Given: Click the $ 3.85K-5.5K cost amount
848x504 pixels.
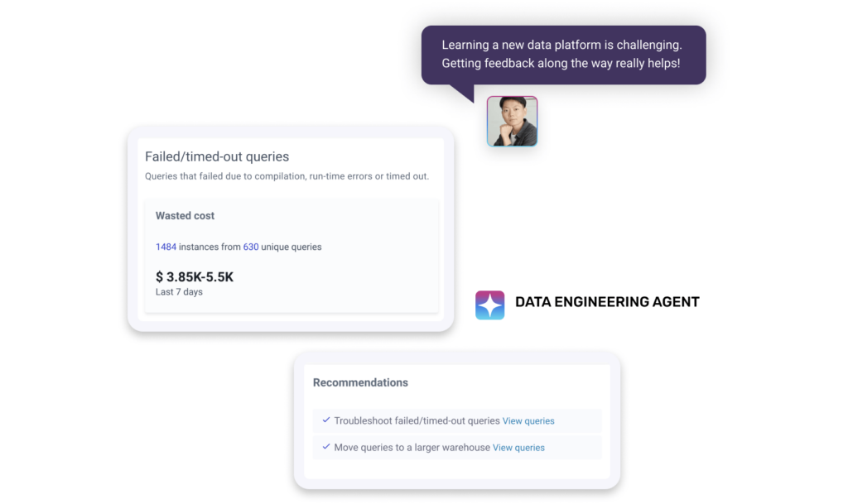Looking at the screenshot, I should tap(194, 277).
